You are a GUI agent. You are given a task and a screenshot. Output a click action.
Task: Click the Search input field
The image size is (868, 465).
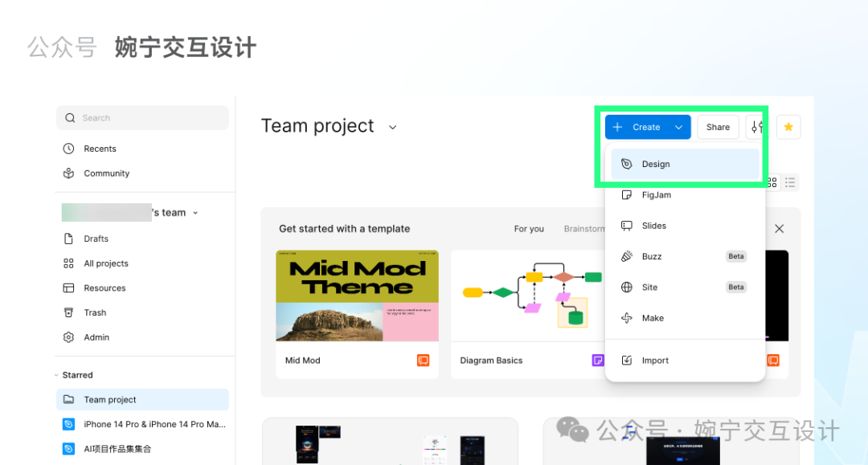tap(142, 118)
